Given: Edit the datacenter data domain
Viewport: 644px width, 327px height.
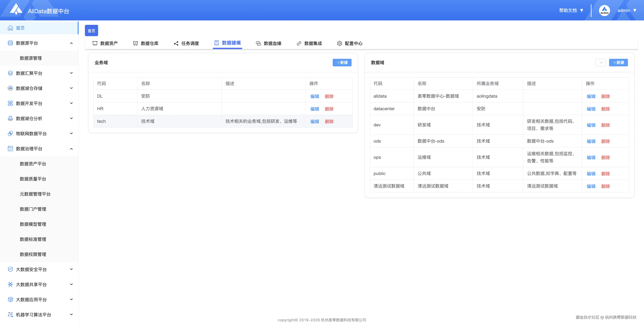Looking at the screenshot, I should click(x=591, y=109).
